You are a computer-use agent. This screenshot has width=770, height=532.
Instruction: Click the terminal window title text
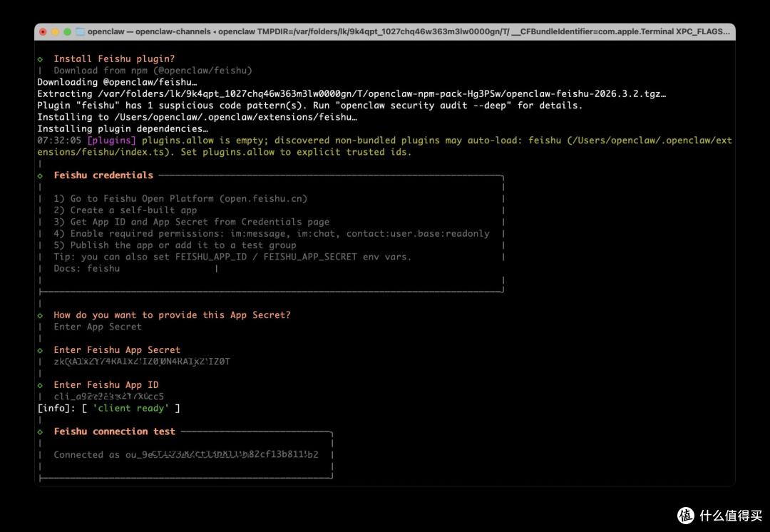pos(409,31)
